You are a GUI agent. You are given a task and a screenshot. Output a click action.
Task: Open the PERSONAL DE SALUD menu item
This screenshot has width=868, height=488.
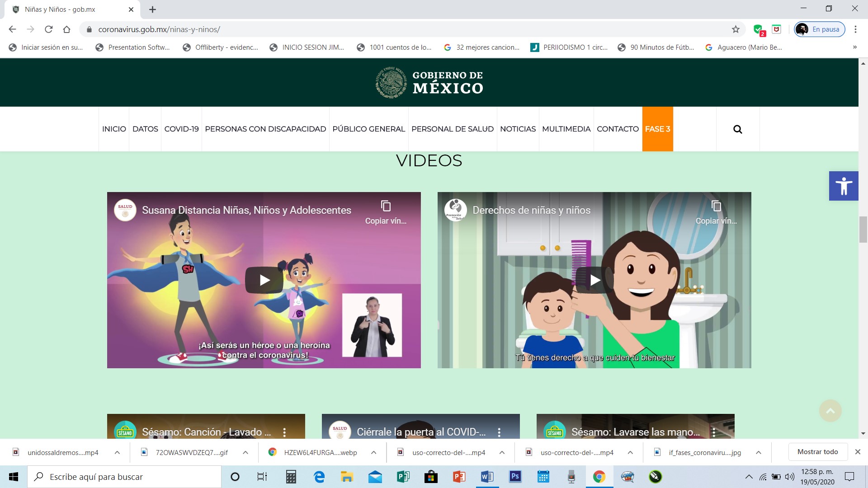point(453,129)
